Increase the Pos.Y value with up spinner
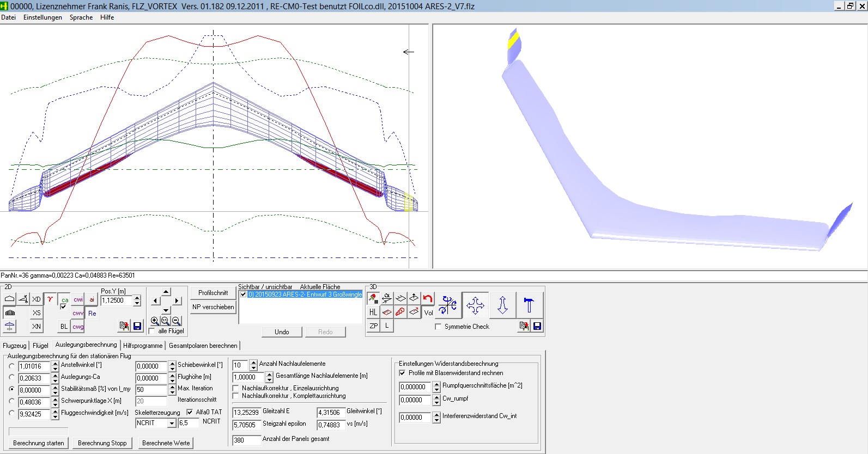The width and height of the screenshot is (868, 454). (137, 298)
